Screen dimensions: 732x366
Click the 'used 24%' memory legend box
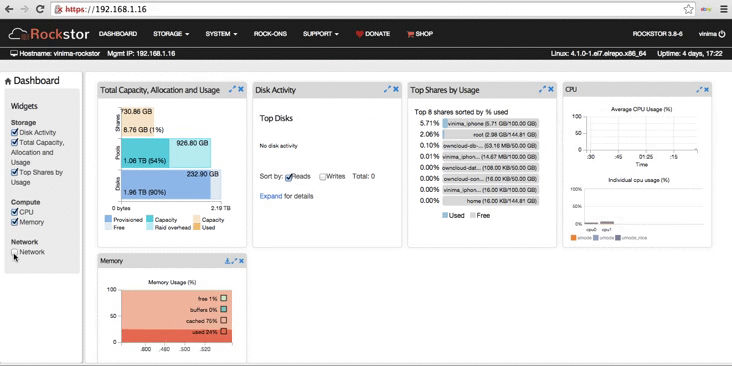click(x=224, y=331)
